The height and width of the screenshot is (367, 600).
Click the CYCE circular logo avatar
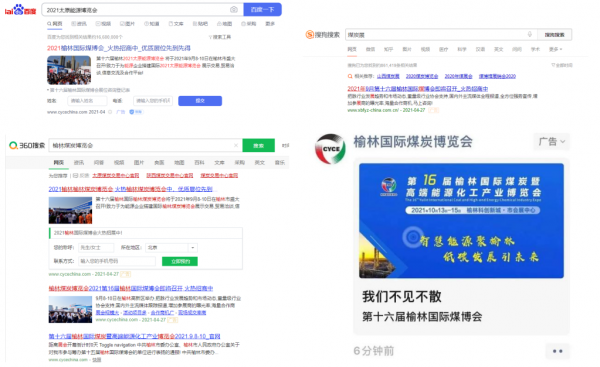330,149
